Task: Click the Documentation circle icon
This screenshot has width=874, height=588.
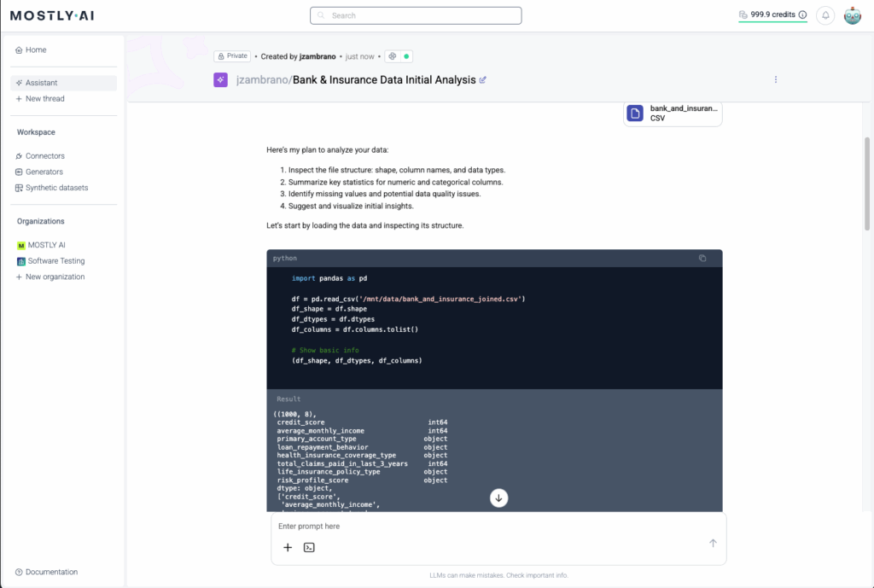Action: pos(19,573)
